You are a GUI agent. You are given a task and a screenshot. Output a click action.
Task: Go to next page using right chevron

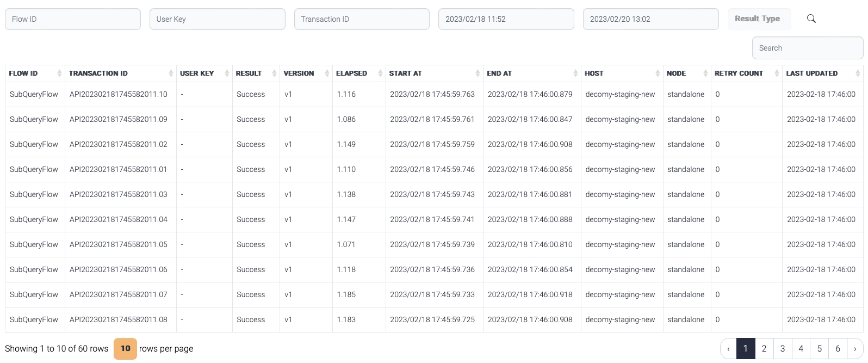pos(855,349)
